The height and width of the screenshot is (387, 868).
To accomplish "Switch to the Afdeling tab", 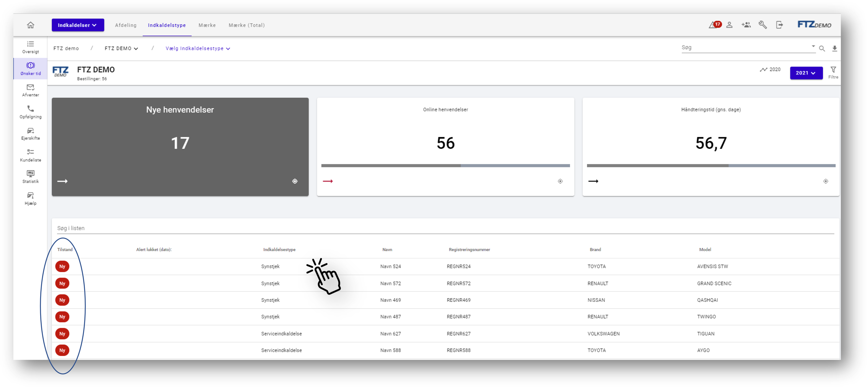I will (126, 25).
